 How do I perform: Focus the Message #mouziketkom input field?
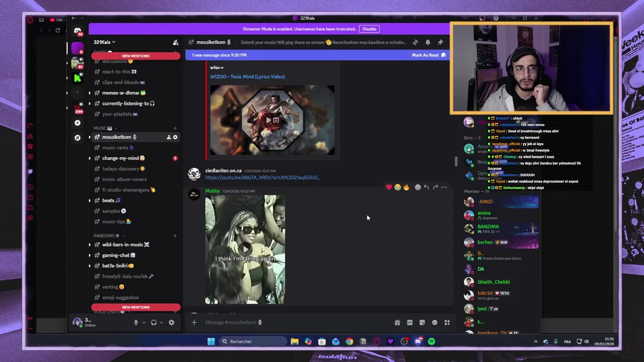pos(297,322)
